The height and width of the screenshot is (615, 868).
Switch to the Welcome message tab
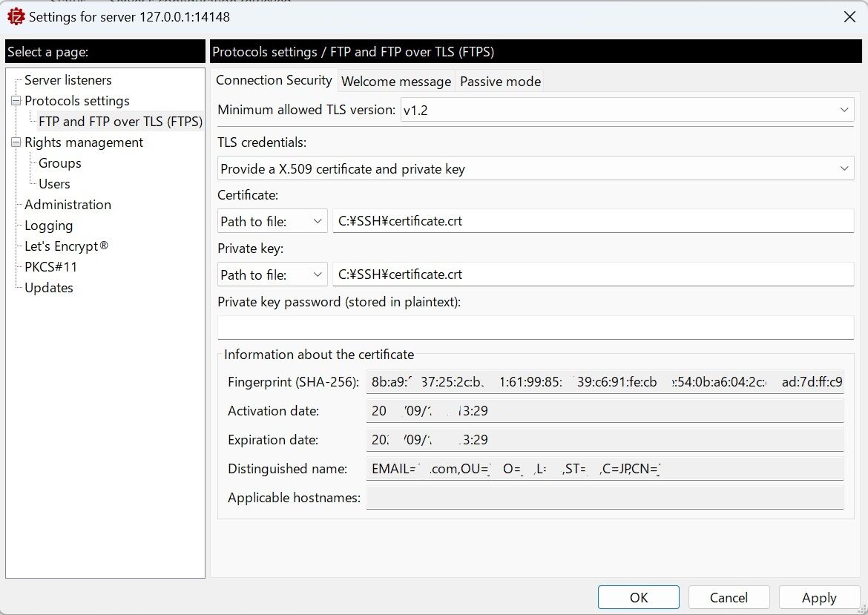(x=395, y=81)
